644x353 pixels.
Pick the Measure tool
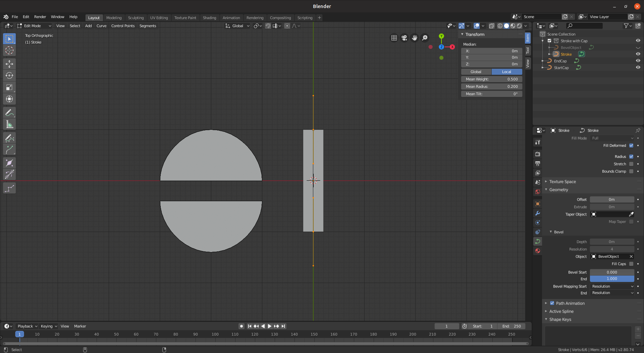tap(9, 124)
